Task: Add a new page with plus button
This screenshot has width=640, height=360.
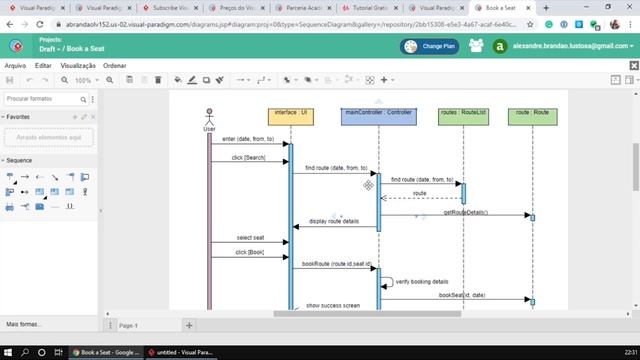Action: tap(189, 325)
